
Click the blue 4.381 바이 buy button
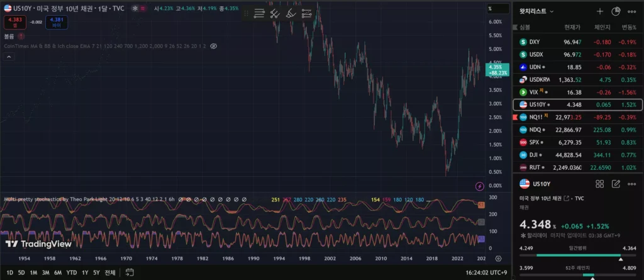coord(57,22)
